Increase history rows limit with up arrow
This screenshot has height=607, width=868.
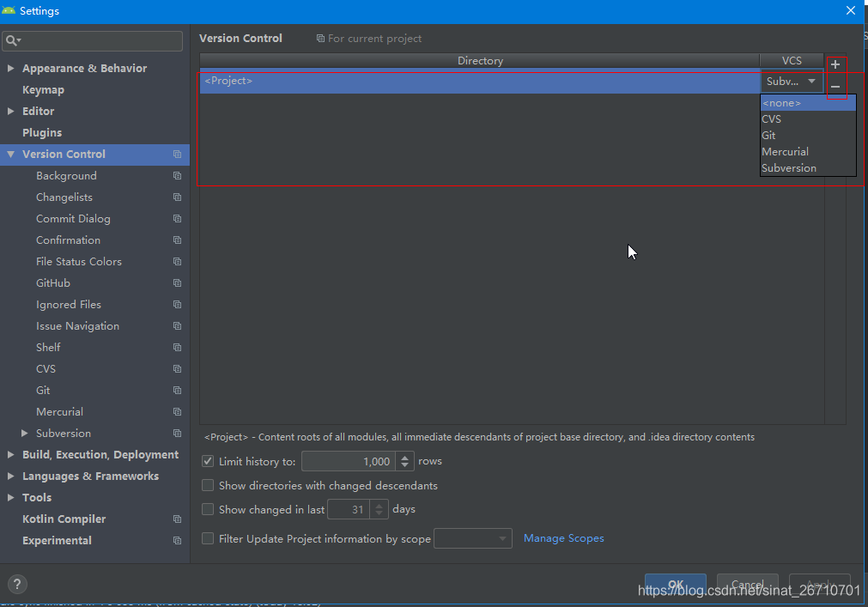404,457
